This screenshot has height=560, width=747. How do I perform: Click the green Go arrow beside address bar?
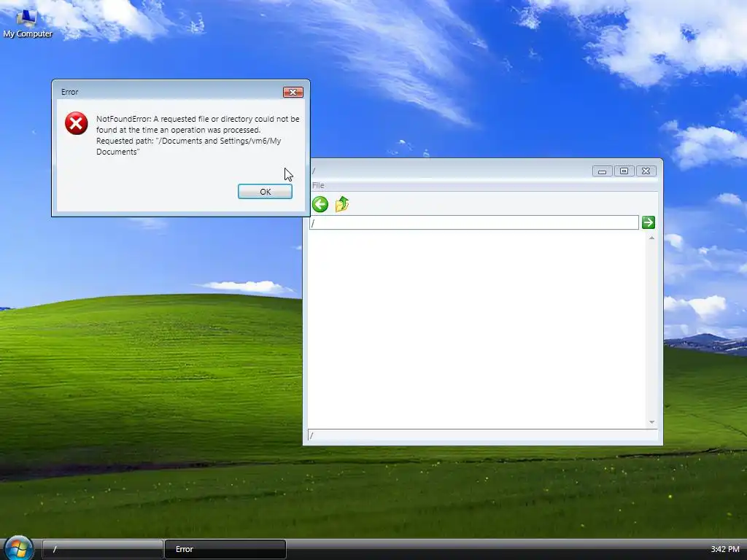648,222
